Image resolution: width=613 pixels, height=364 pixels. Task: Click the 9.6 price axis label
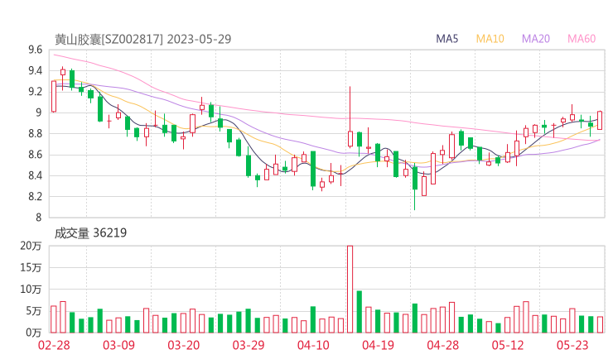tap(35, 50)
